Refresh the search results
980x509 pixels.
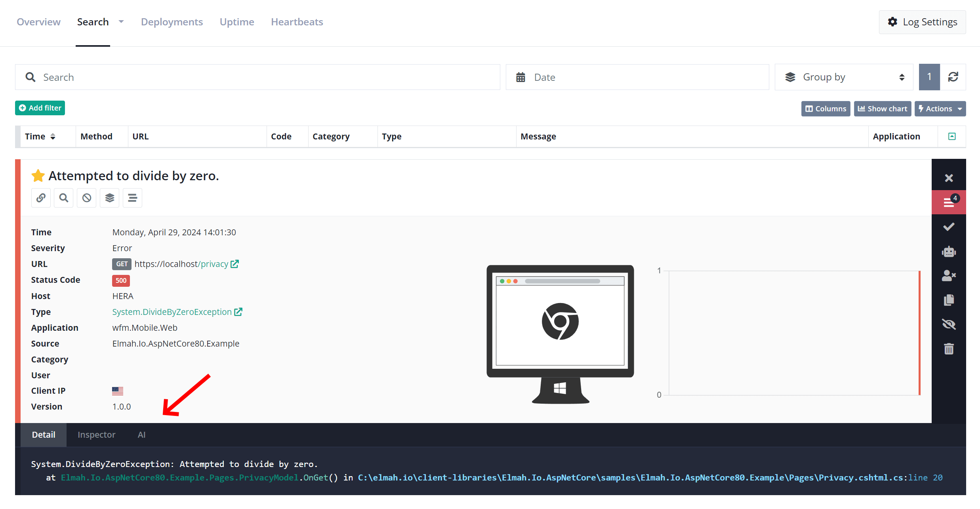point(953,77)
